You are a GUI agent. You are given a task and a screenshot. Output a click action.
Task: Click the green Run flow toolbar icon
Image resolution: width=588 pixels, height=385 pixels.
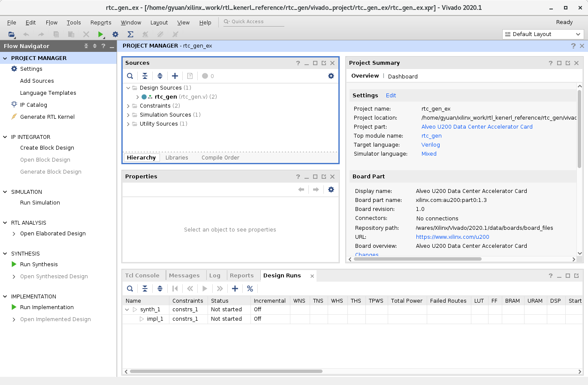(x=100, y=34)
